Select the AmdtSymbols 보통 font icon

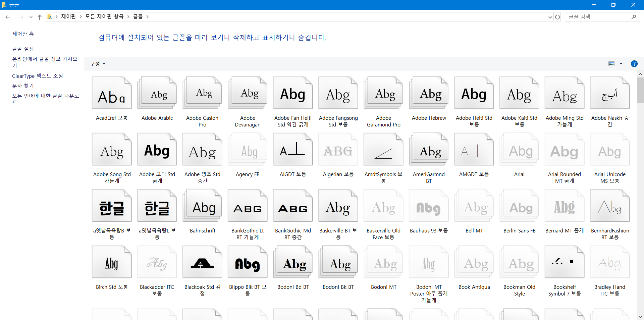pyautogui.click(x=383, y=149)
